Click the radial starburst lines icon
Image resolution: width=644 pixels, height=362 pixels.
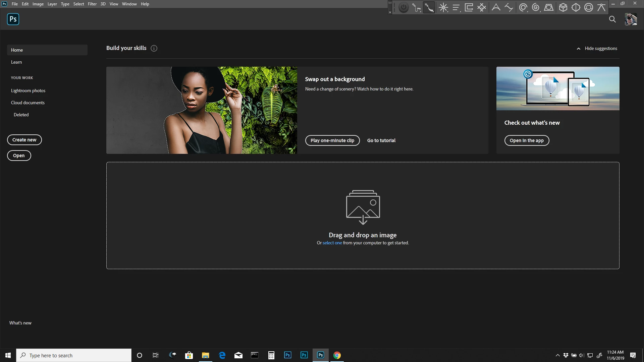point(443,7)
